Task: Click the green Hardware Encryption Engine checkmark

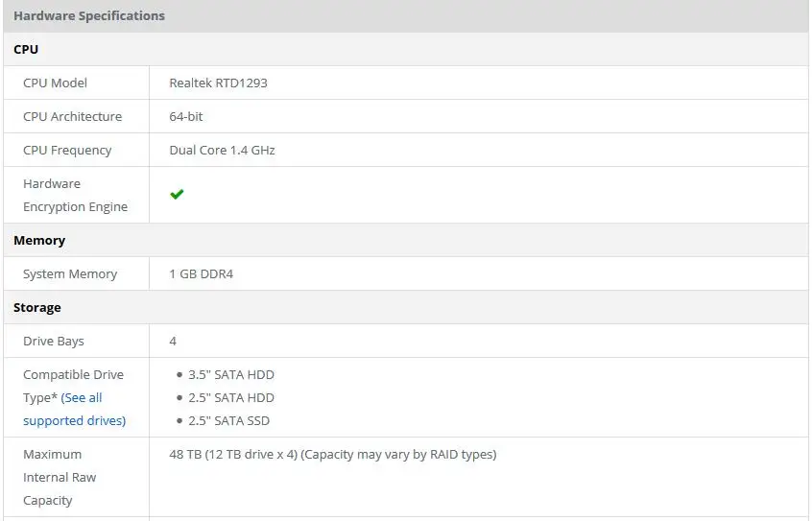Action: click(177, 194)
